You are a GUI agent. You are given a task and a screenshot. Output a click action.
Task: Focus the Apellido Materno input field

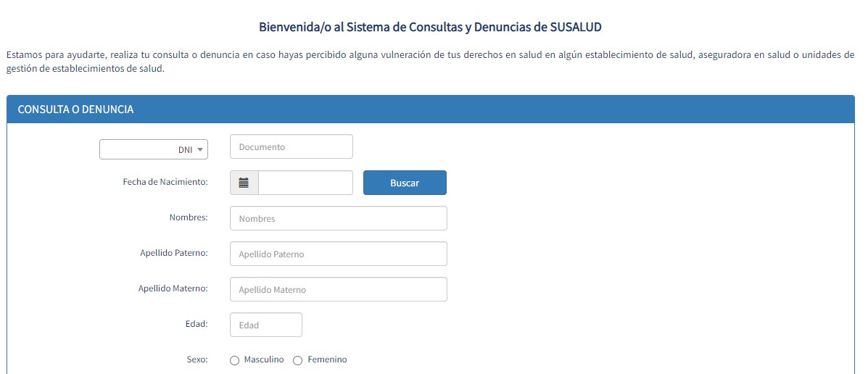click(338, 289)
